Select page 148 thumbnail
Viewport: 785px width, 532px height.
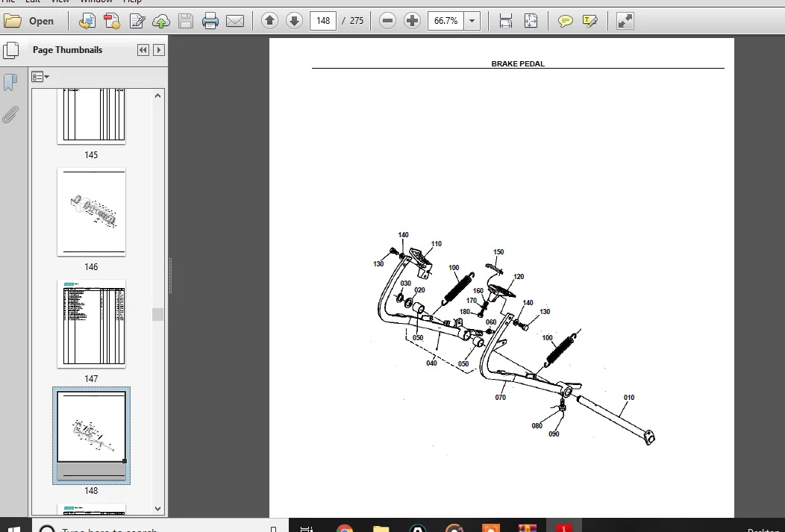tap(91, 436)
